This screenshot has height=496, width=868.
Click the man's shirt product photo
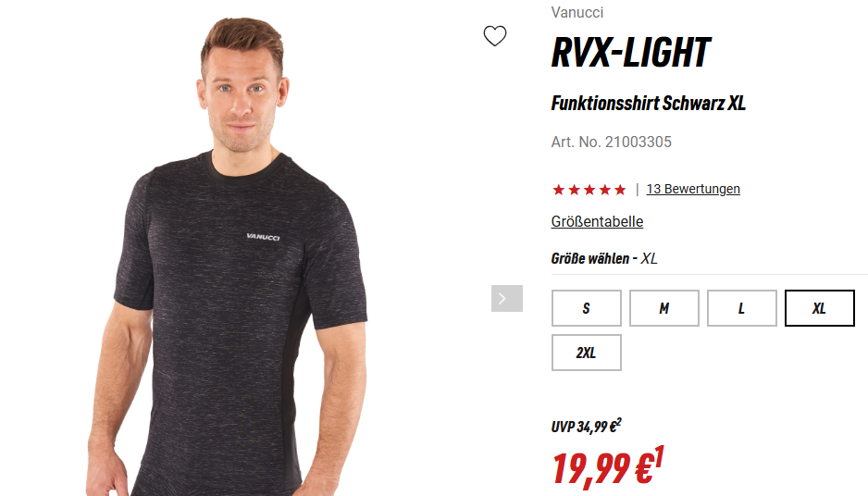[x=238, y=254]
